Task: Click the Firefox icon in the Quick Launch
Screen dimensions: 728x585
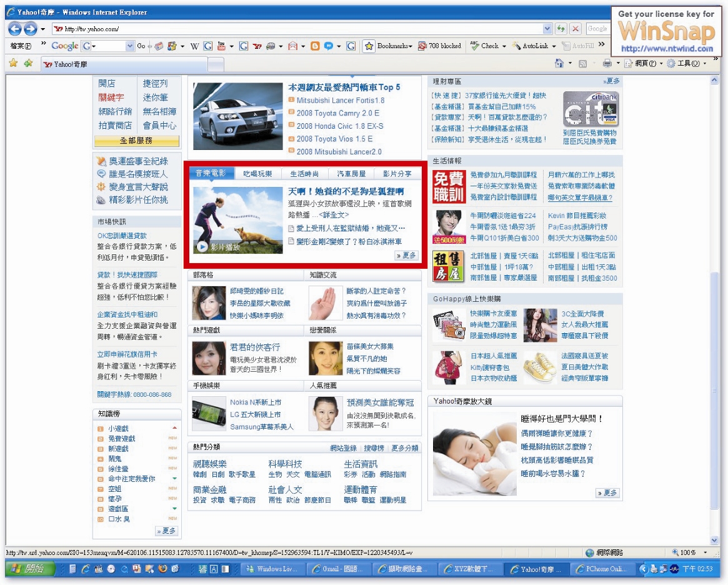Action: click(162, 569)
